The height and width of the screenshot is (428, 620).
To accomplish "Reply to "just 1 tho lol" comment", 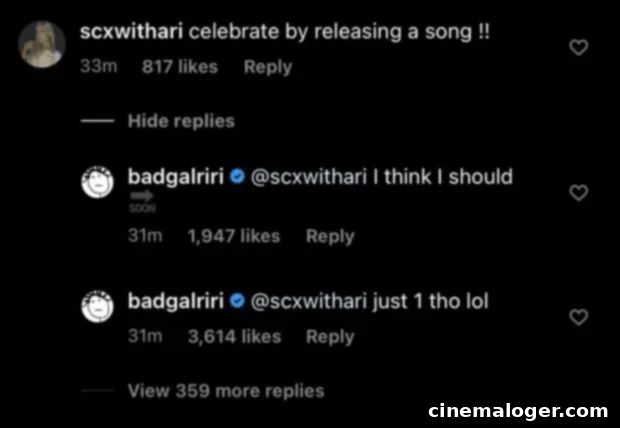I will (x=330, y=337).
